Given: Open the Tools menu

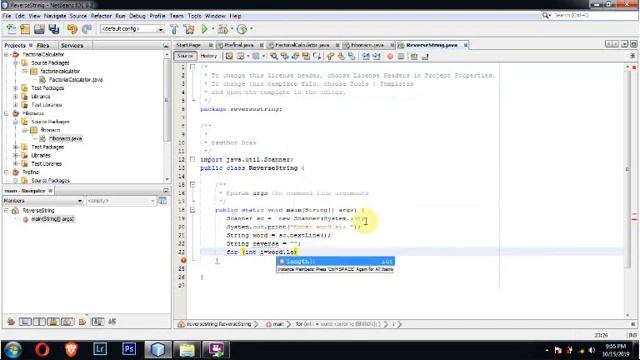Looking at the screenshot, I should pyautogui.click(x=195, y=16).
